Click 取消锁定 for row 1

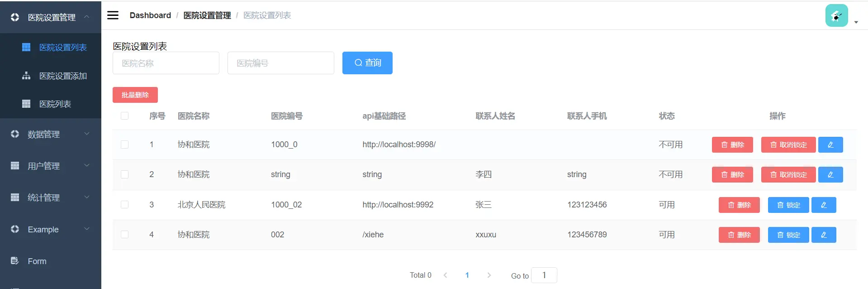pyautogui.click(x=788, y=144)
